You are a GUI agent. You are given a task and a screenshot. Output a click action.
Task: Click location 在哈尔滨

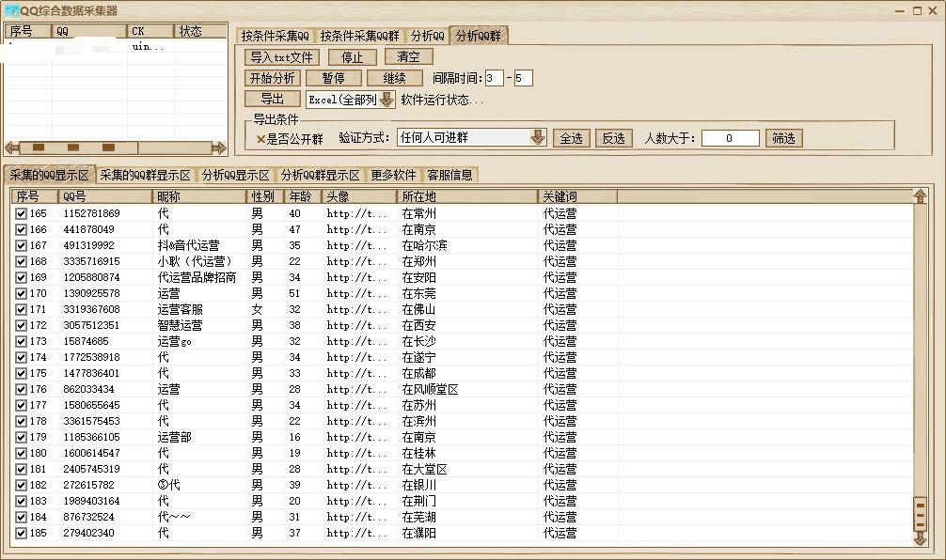[x=425, y=245]
